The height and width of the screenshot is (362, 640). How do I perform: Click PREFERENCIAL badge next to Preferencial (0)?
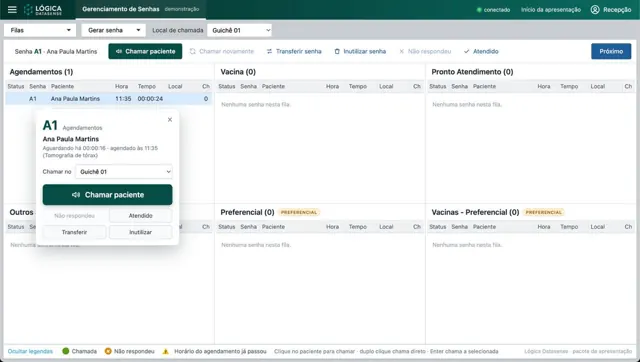[x=299, y=212]
